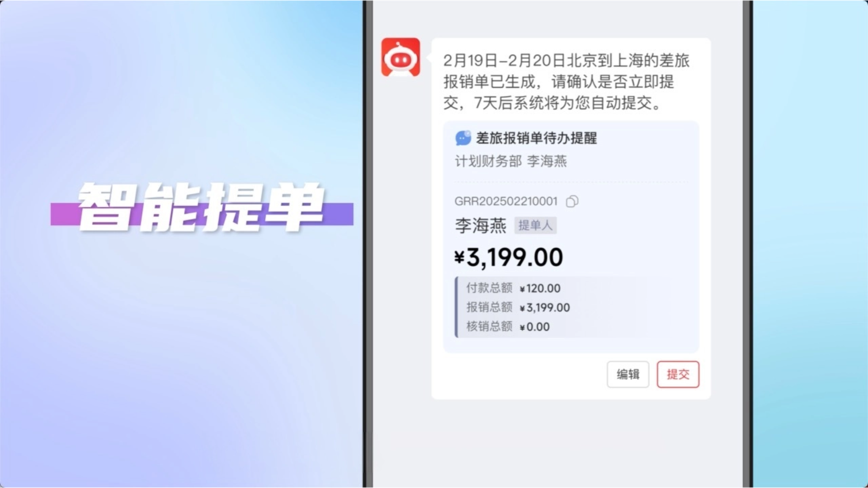Click the vertical blue bar beside amount summary

457,307
